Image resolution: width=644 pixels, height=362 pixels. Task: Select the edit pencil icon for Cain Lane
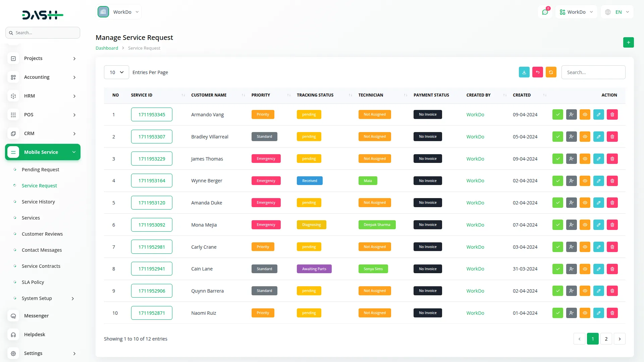(x=599, y=268)
